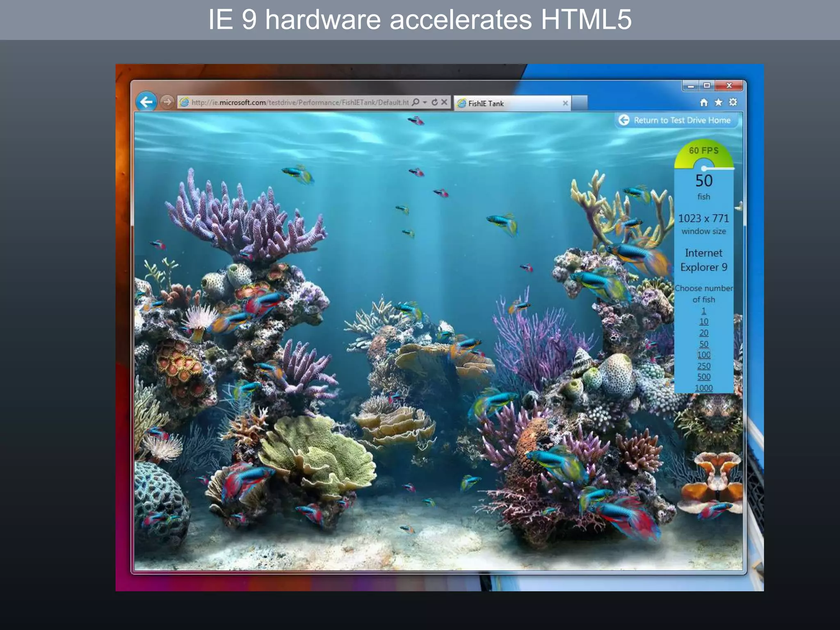Open the address bar dropdown arrow
This screenshot has height=630, width=840.
pyautogui.click(x=425, y=102)
